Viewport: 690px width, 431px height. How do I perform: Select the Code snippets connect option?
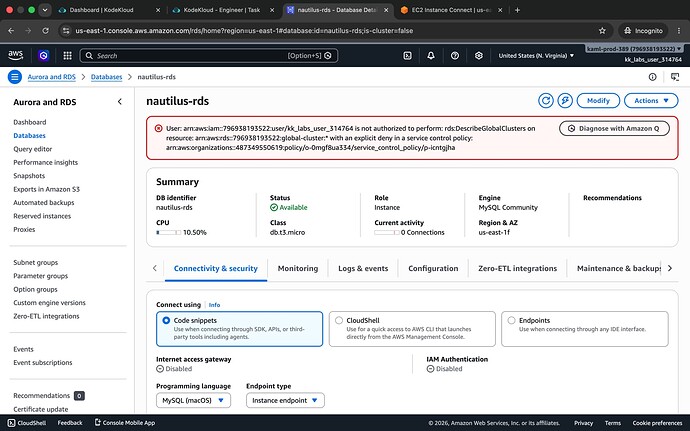[x=239, y=329]
